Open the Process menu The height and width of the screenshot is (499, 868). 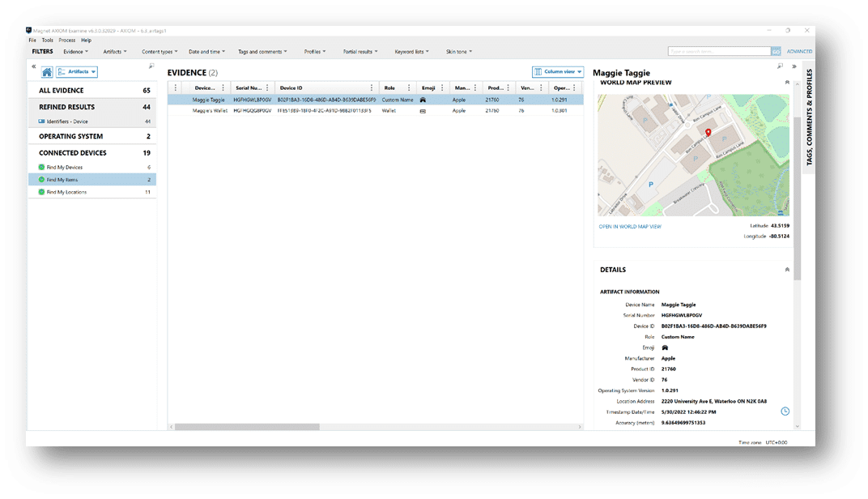67,41
